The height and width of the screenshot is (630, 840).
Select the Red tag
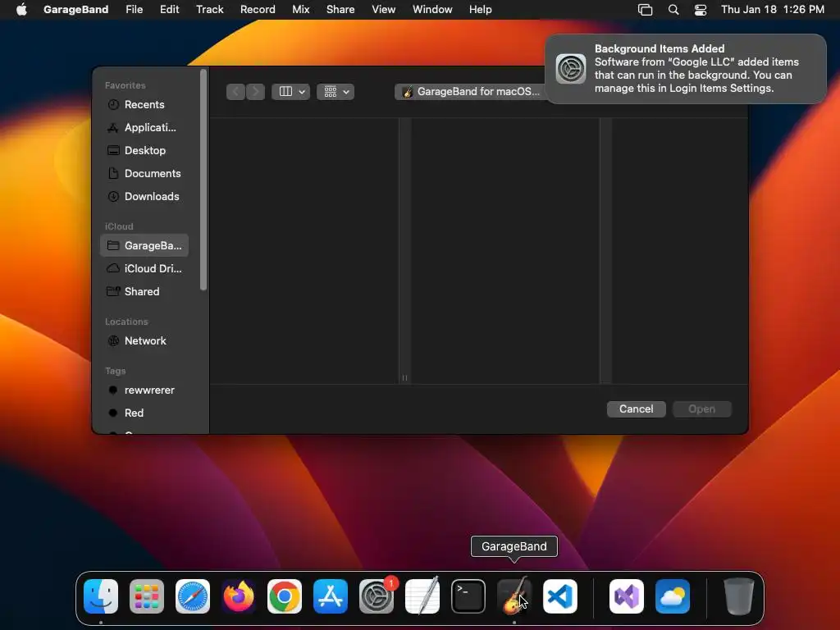pyautogui.click(x=144, y=413)
